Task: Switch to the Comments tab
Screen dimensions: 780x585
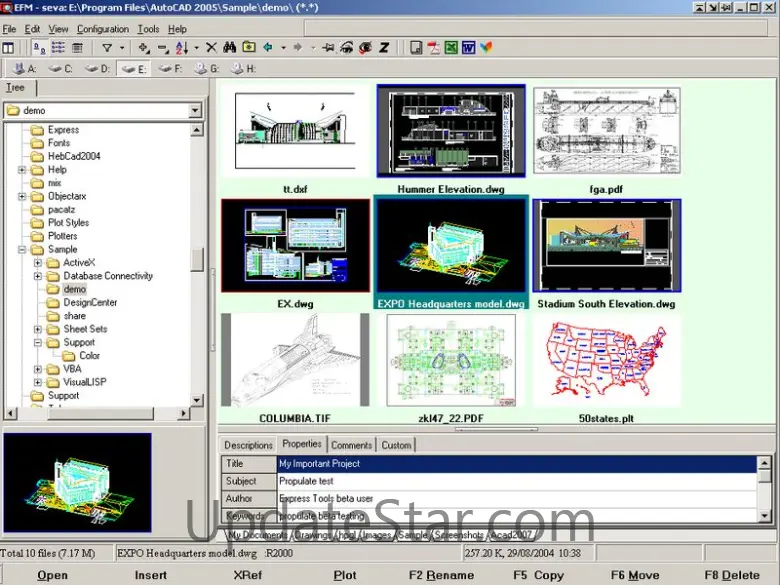Action: (351, 445)
